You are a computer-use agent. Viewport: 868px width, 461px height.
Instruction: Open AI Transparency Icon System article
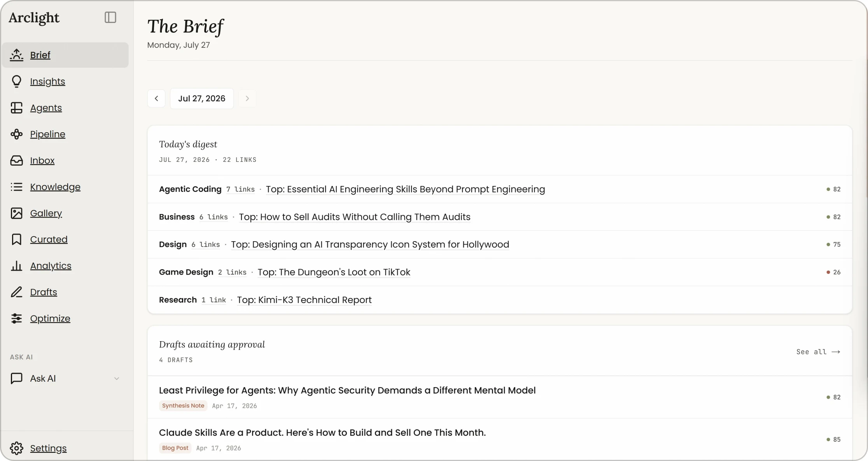370,244
